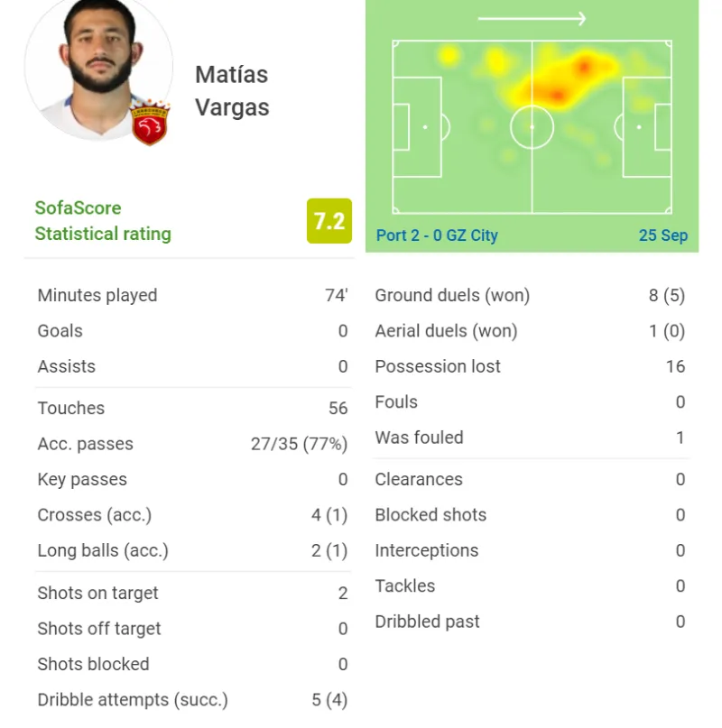Screen dimensions: 722x728
Task: Select the Aerial duels (won) row
Action: pos(530,331)
